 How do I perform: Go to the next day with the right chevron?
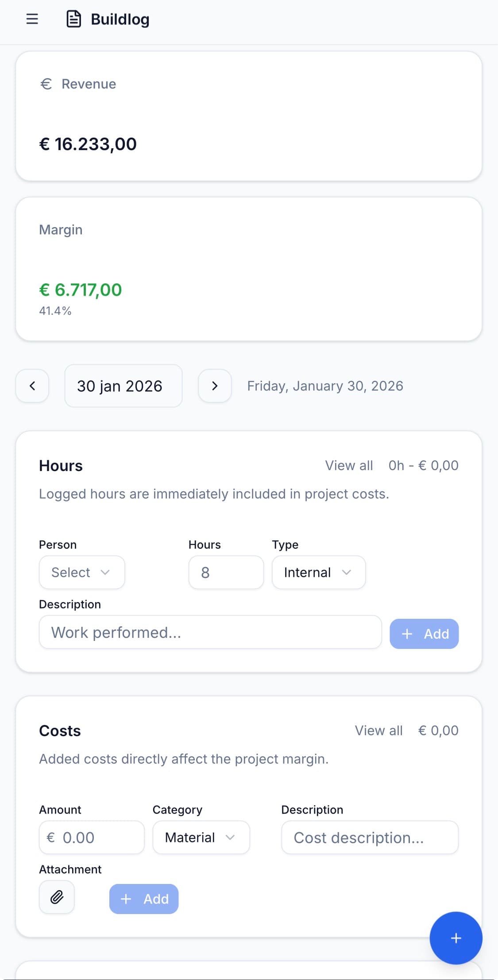(x=215, y=386)
